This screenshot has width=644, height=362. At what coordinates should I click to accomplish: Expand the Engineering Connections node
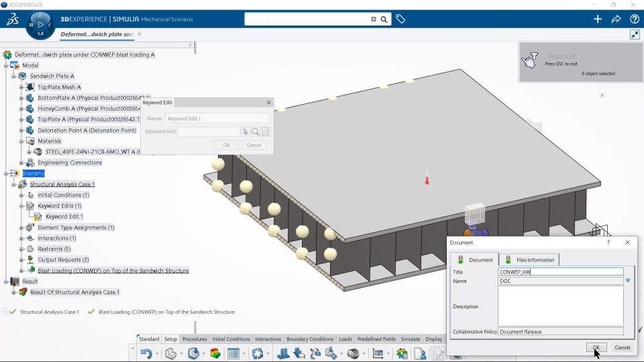click(x=21, y=163)
